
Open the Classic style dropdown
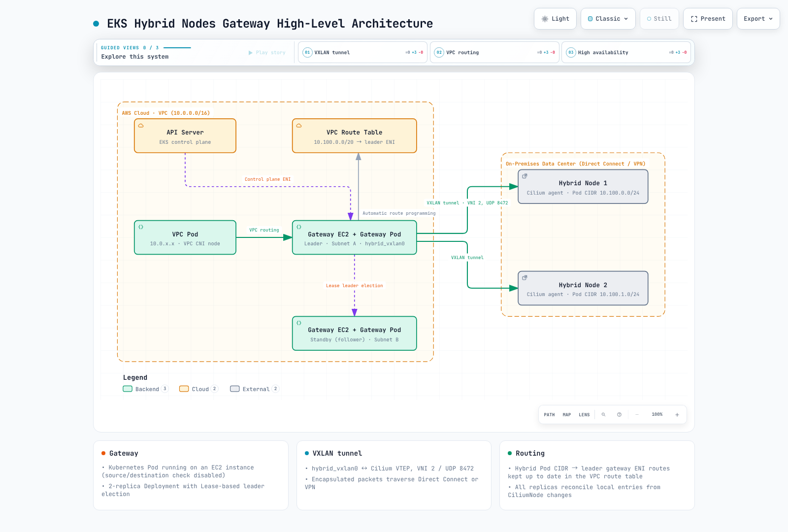[x=608, y=19]
